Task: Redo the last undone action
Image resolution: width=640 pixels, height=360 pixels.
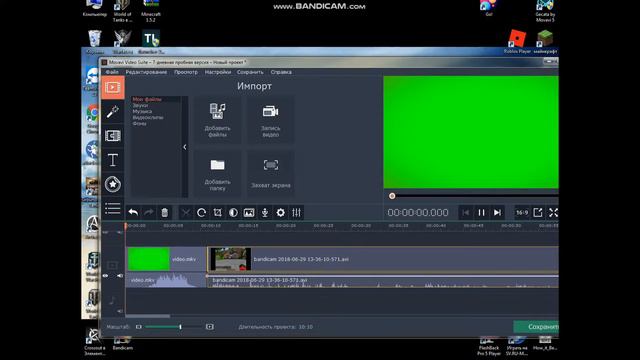Action: pos(149,212)
